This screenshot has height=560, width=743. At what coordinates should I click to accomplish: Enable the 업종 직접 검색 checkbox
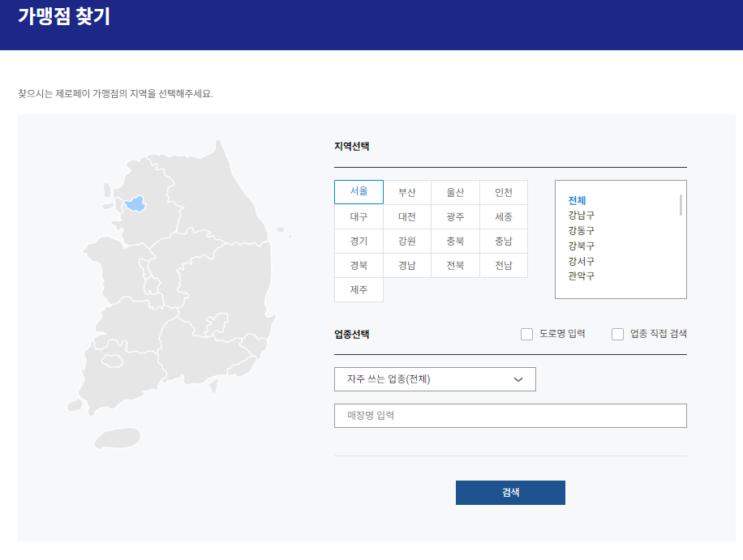click(617, 334)
